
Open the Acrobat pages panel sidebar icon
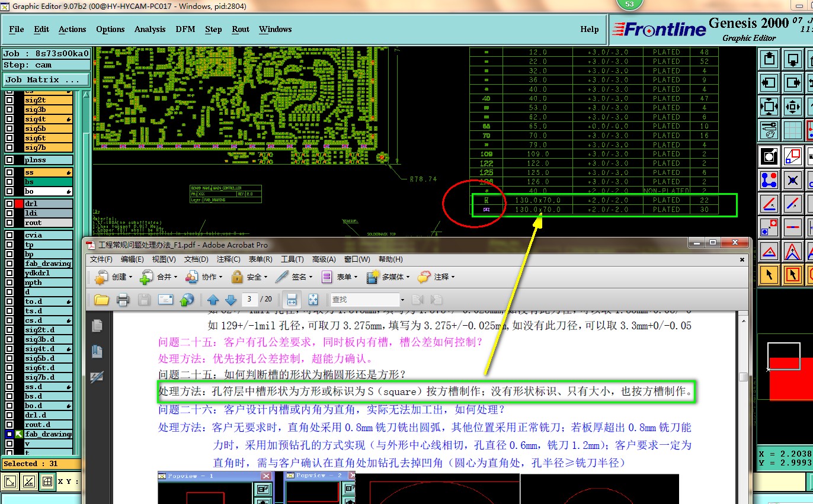97,325
